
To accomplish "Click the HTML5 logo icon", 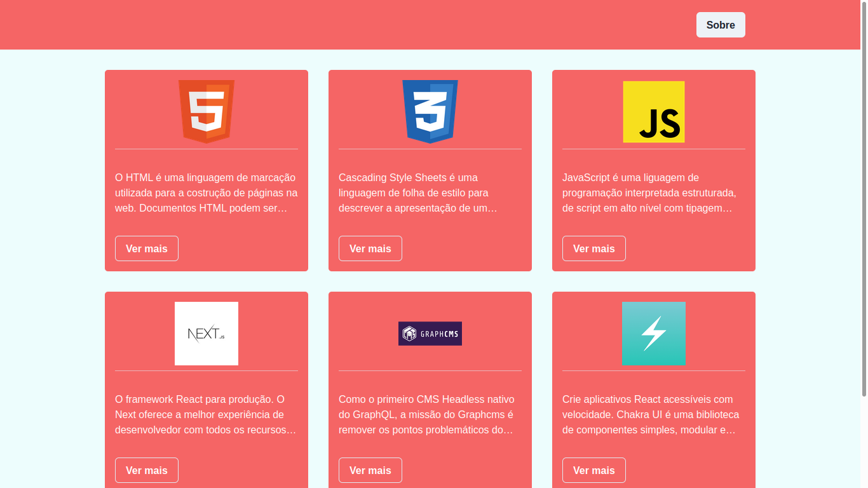I will pos(207,112).
